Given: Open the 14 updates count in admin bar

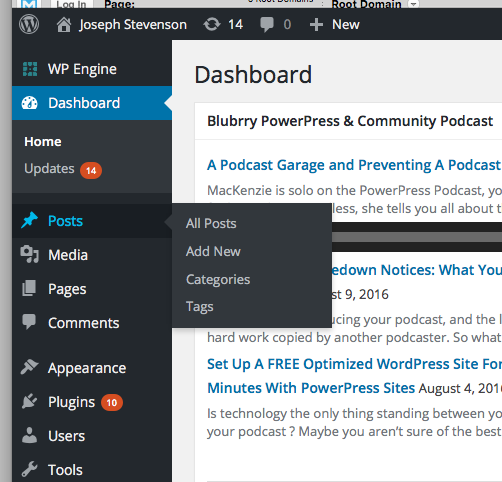Looking at the screenshot, I should (235, 25).
